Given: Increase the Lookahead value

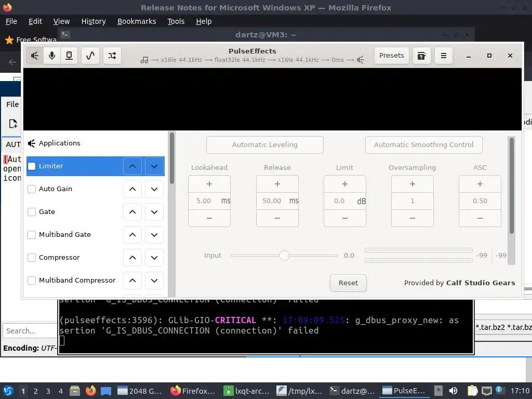Looking at the screenshot, I should pyautogui.click(x=209, y=184).
